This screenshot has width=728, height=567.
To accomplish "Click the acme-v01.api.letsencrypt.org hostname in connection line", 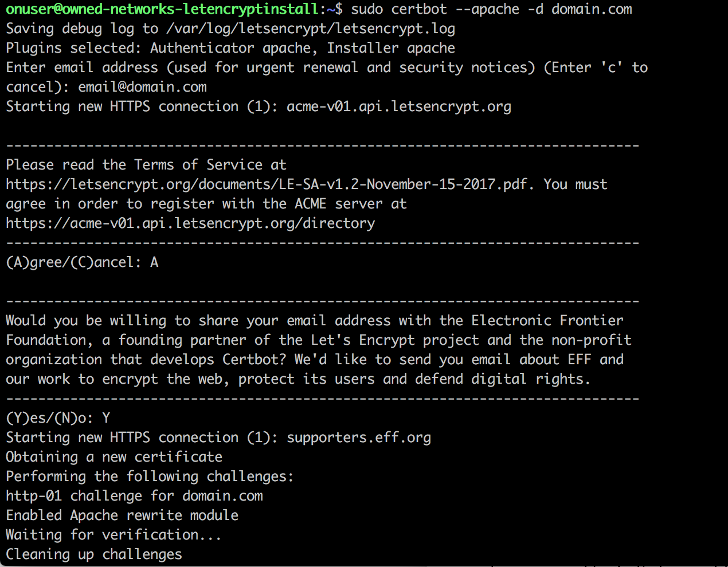I will click(398, 107).
